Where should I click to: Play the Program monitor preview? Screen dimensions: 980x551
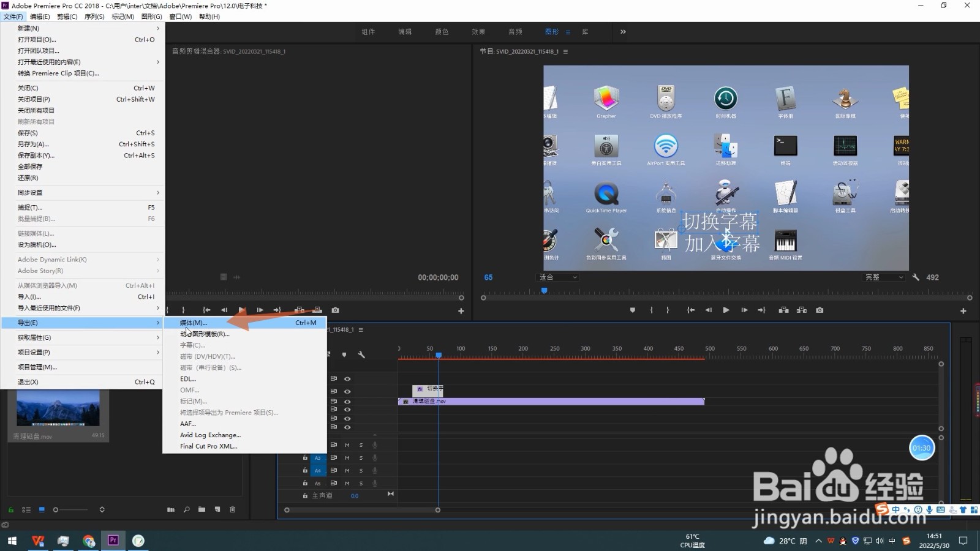[726, 310]
